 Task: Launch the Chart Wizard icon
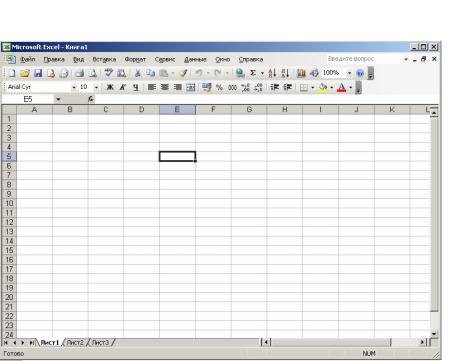point(301,73)
